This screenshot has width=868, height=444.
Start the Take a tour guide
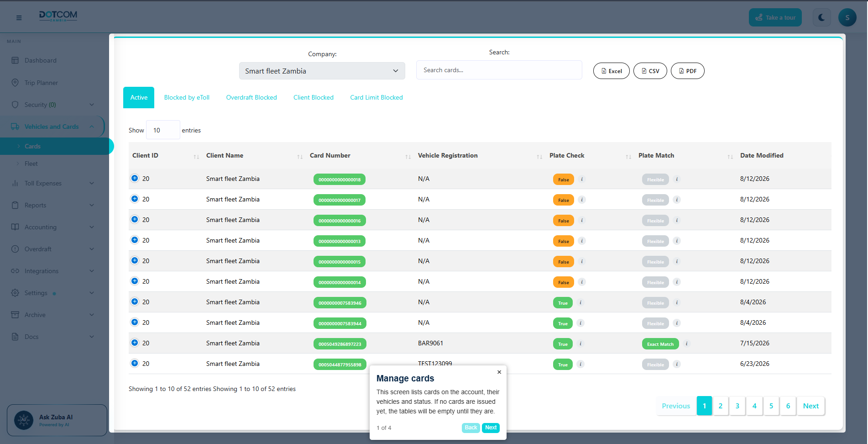(x=775, y=17)
